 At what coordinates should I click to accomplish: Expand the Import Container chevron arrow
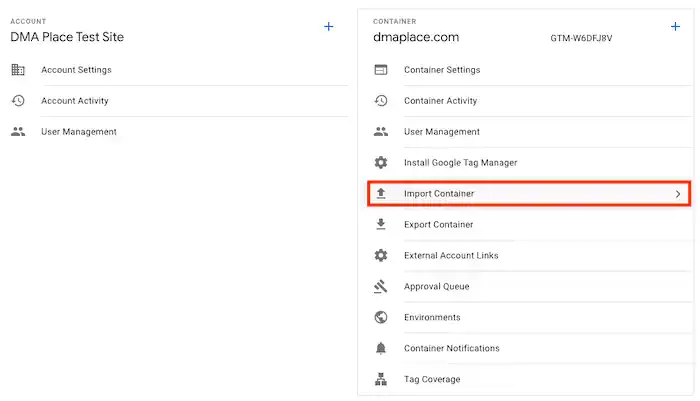tap(677, 194)
